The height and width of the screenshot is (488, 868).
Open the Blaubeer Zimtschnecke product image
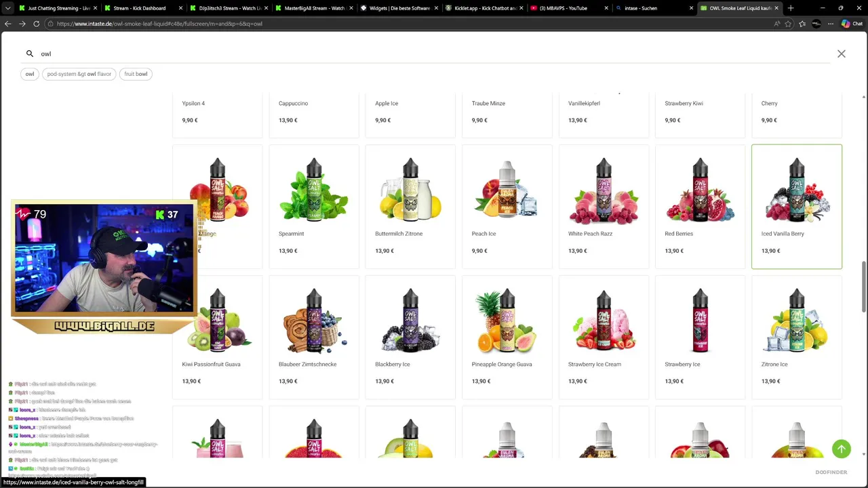tap(314, 321)
